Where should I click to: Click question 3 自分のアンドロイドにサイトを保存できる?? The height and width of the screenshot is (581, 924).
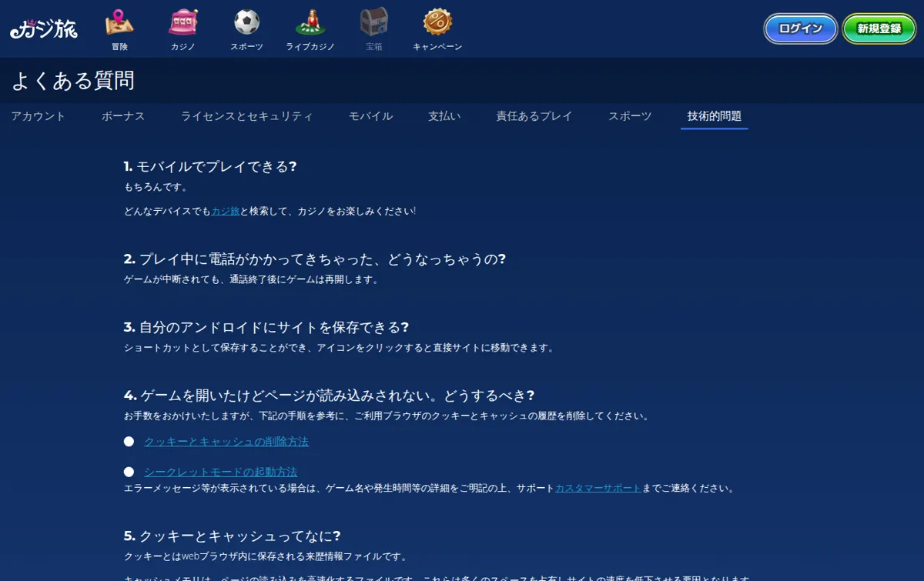tap(266, 327)
